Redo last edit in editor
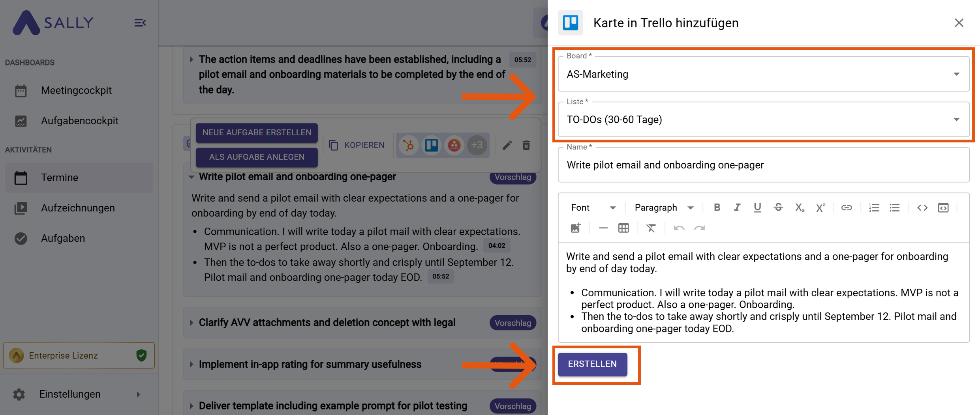Viewport: 980px width, 415px height. tap(699, 228)
